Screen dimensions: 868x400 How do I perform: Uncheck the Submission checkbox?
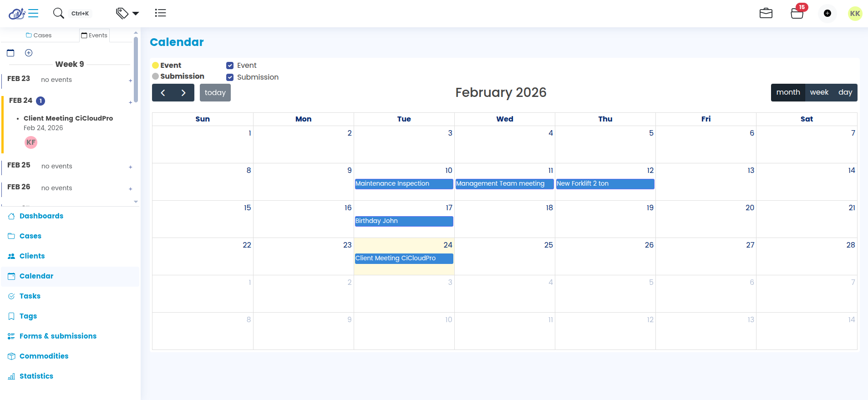[230, 77]
